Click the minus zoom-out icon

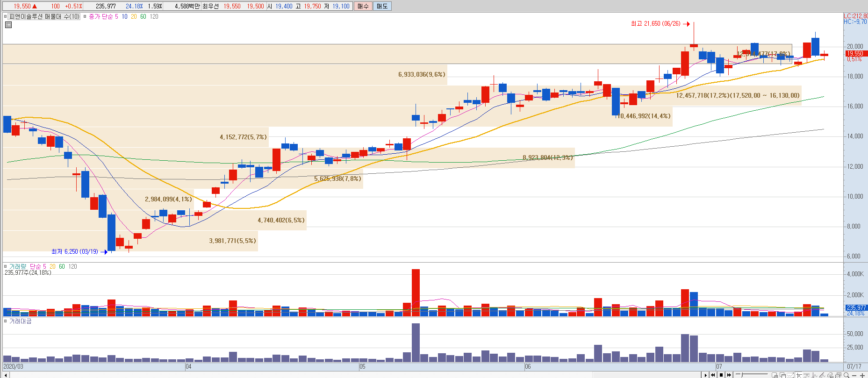(x=854, y=375)
